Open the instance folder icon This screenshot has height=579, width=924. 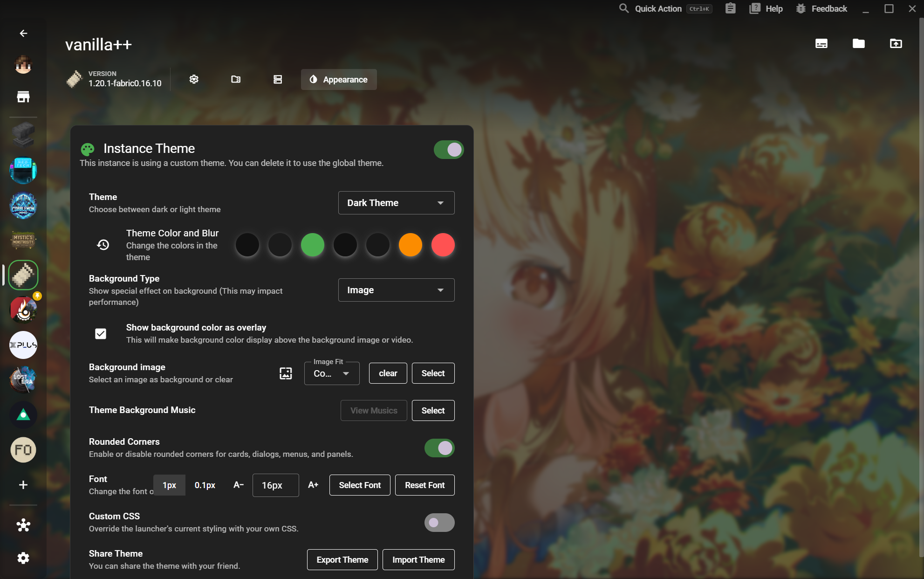click(x=859, y=43)
